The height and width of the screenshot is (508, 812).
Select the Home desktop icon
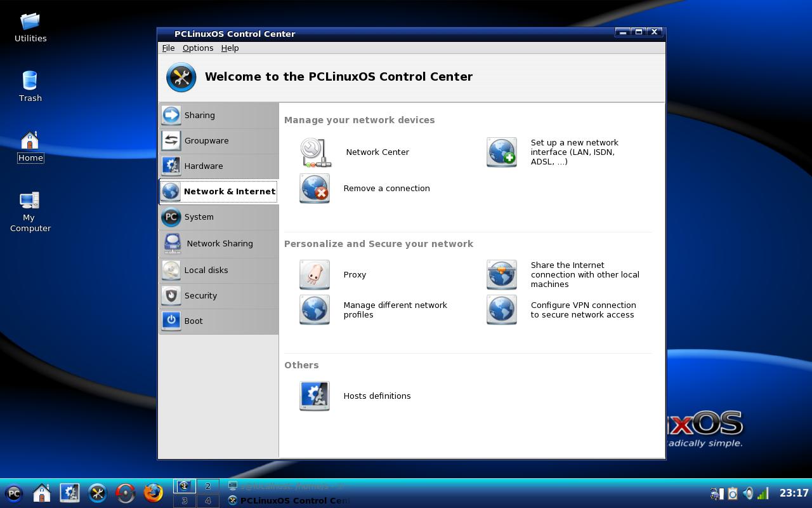tap(30, 147)
